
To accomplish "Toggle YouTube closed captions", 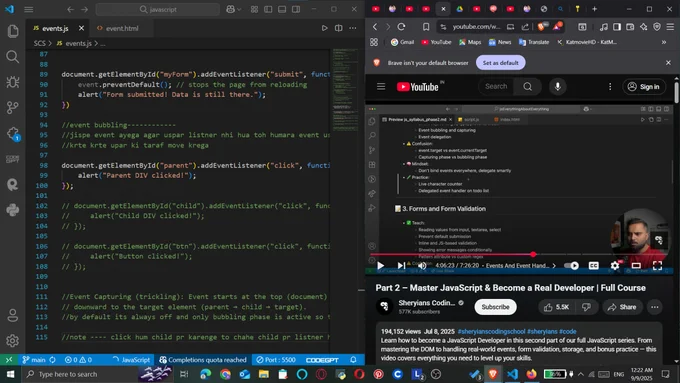I will [x=593, y=265].
